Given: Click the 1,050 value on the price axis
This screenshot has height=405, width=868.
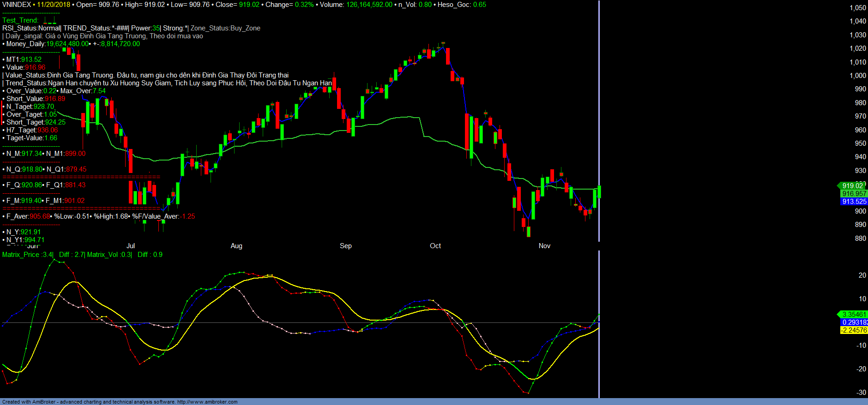Looking at the screenshot, I should [x=857, y=8].
